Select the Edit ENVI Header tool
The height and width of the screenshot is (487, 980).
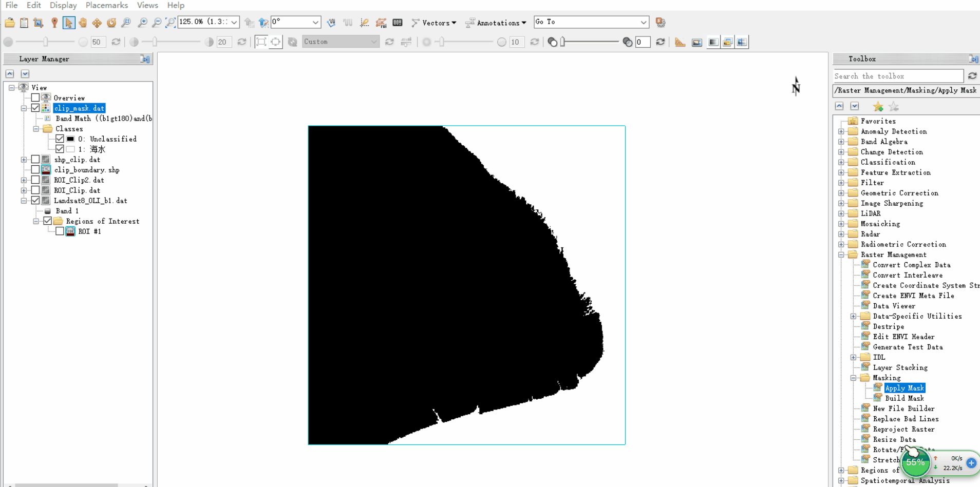903,337
